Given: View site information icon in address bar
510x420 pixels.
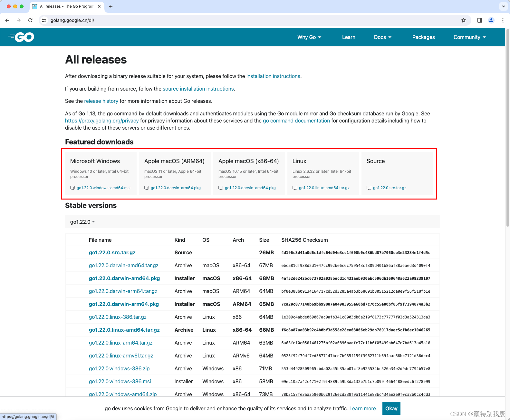Looking at the screenshot, I should coord(44,20).
